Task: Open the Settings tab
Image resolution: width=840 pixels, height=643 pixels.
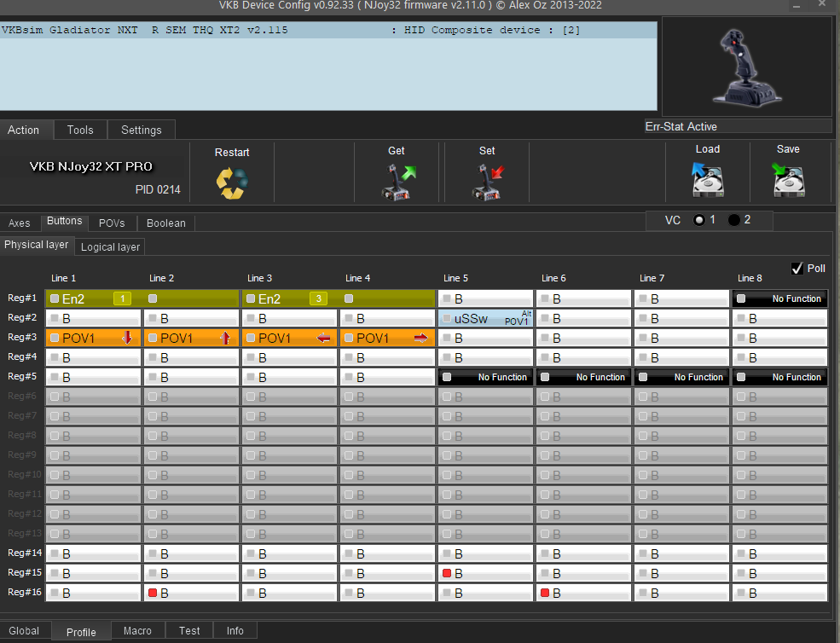Action: click(x=142, y=130)
